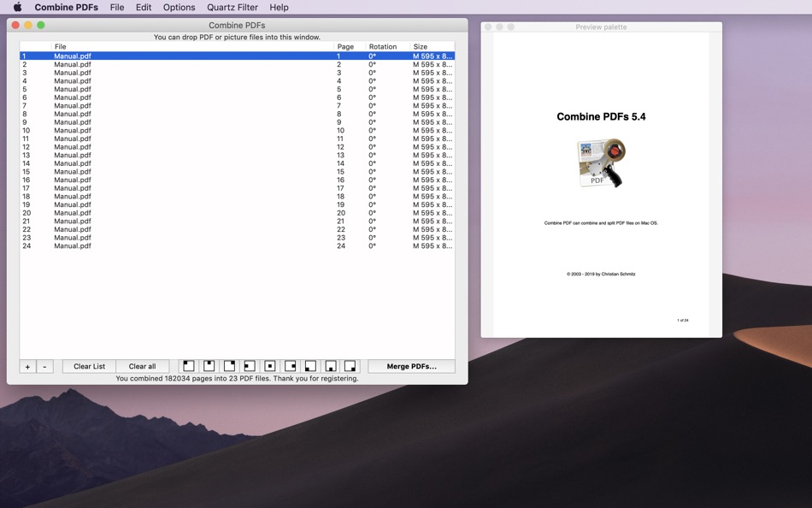Image resolution: width=812 pixels, height=508 pixels.
Task: Click the rotation 0° cell in row 12
Action: pos(373,147)
